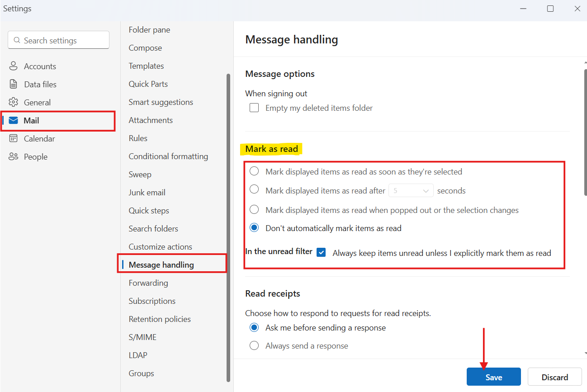Viewport: 587px width, 392px height.
Task: Open Search folders settings
Action: tap(153, 229)
